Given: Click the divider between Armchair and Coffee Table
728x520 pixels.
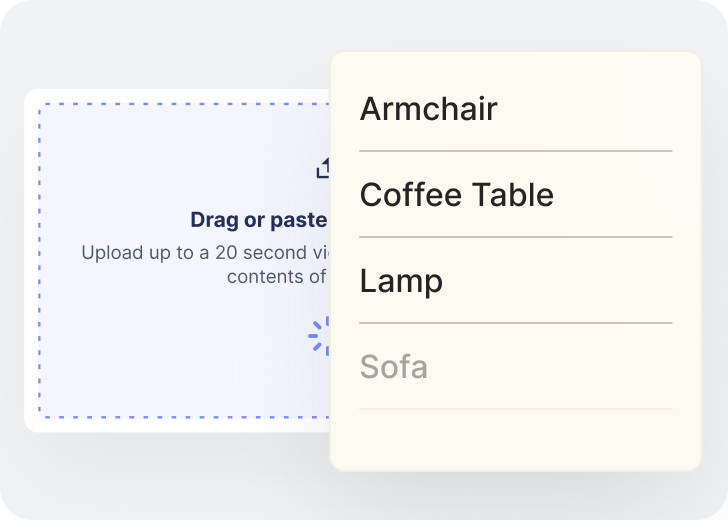Looking at the screenshot, I should 515,151.
